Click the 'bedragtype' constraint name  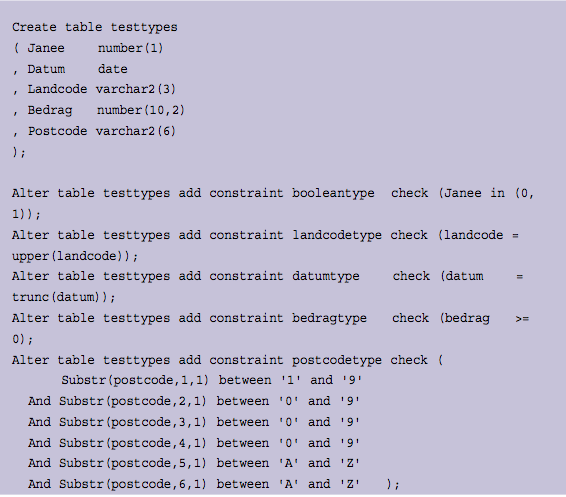(x=329, y=318)
